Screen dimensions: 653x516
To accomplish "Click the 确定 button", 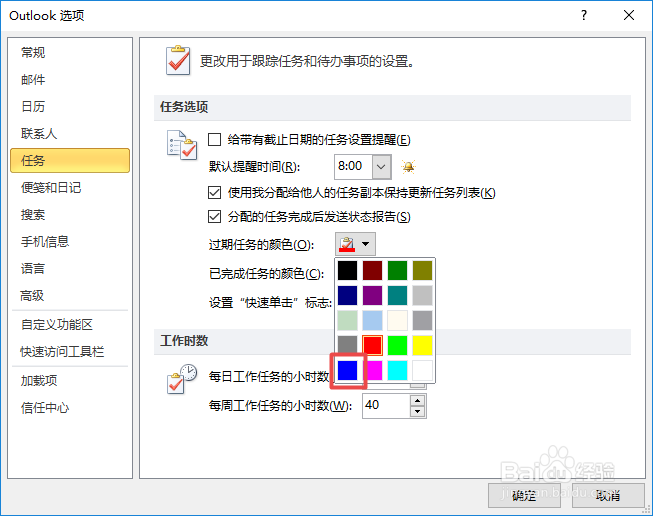I will [x=524, y=496].
